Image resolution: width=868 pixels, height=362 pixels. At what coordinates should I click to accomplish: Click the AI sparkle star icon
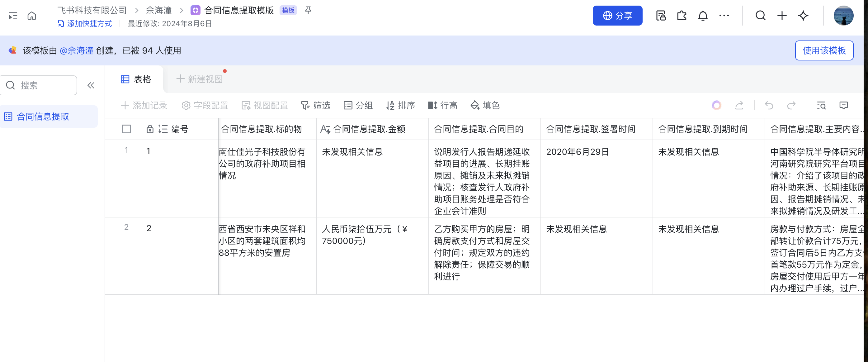tap(803, 16)
